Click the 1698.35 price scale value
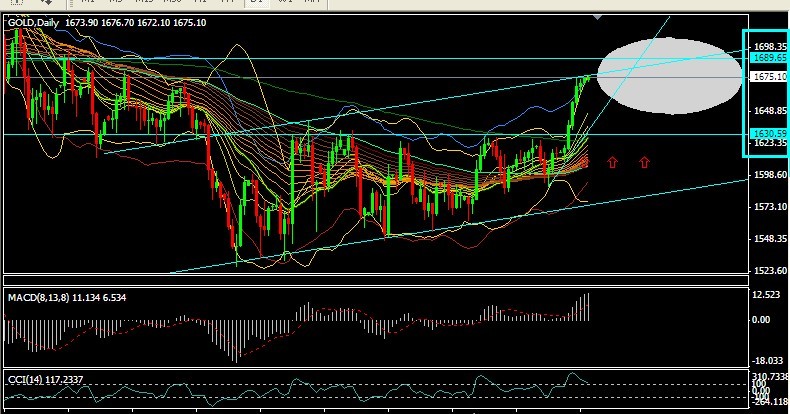 [770, 47]
